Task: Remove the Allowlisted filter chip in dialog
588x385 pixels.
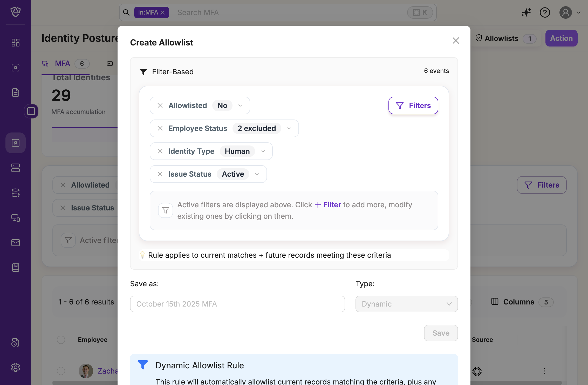Action: 160,105
